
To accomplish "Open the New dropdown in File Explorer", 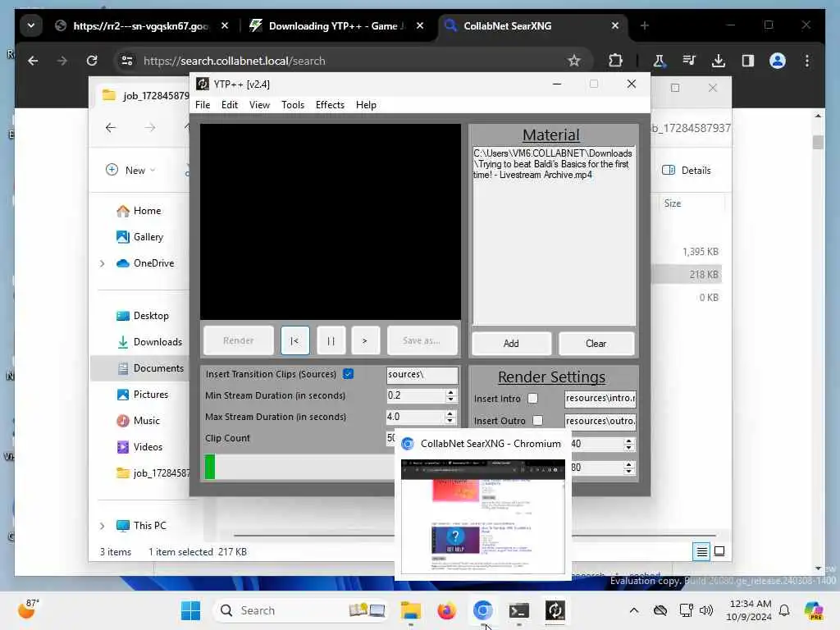I will [130, 171].
